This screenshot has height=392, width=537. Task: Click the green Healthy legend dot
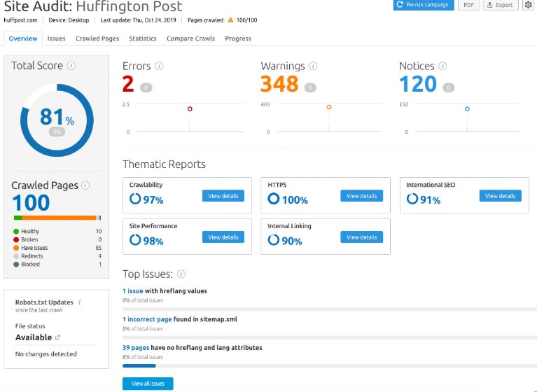(16, 232)
